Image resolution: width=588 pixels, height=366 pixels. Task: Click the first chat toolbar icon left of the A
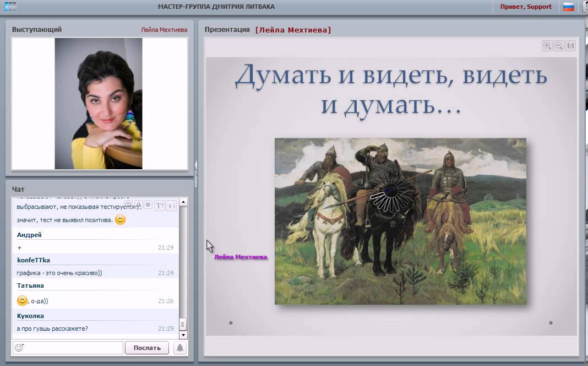[128, 204]
